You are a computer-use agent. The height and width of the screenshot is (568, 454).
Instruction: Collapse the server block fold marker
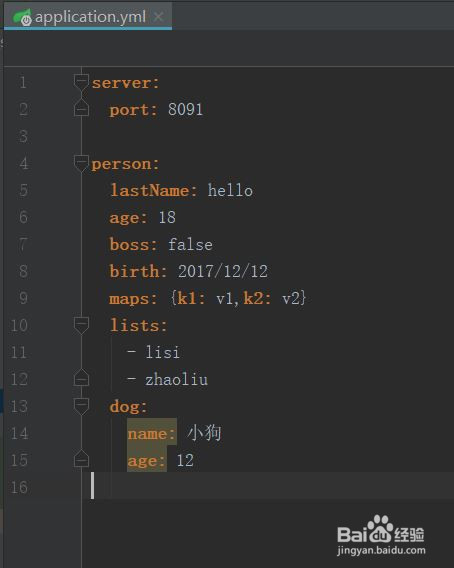(81, 82)
